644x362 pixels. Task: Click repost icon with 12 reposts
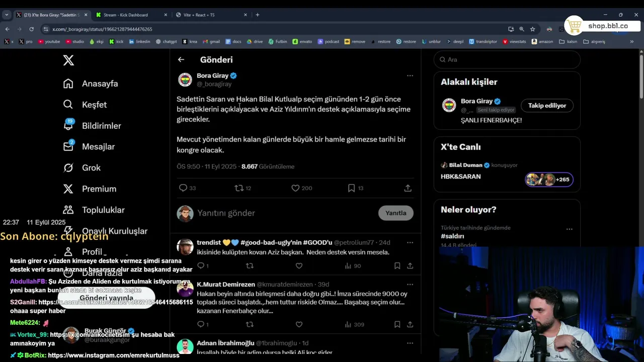[243, 188]
